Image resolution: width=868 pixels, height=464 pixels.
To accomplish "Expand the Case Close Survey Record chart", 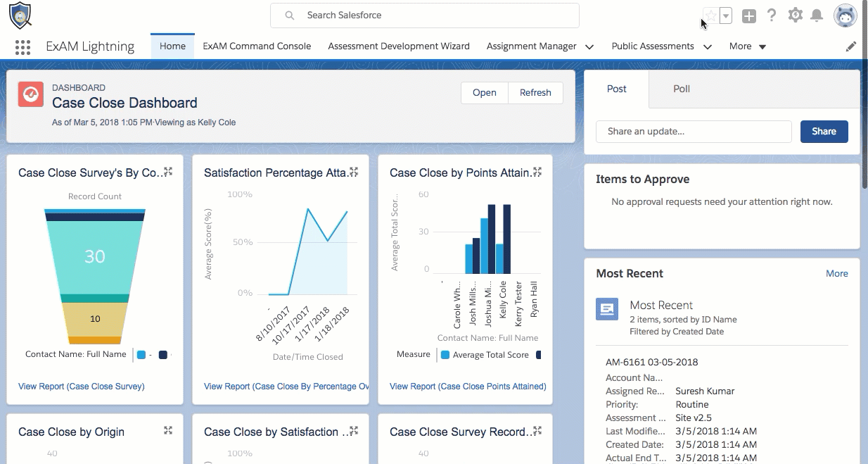I will [x=537, y=431].
